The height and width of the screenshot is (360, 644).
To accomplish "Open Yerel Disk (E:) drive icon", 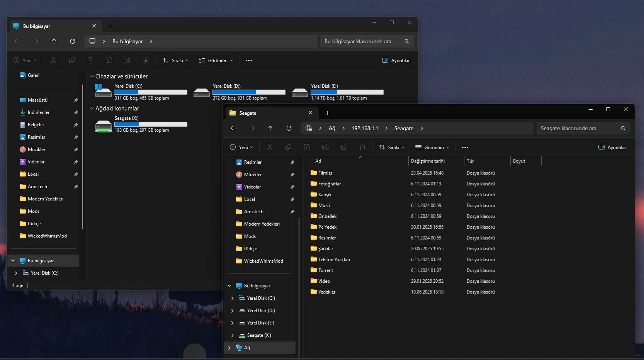I will (300, 92).
